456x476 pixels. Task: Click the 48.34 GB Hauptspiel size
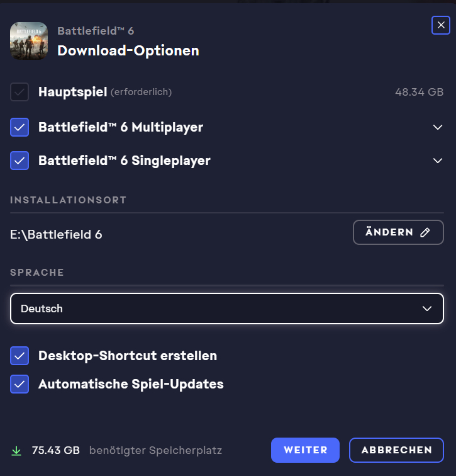420,92
